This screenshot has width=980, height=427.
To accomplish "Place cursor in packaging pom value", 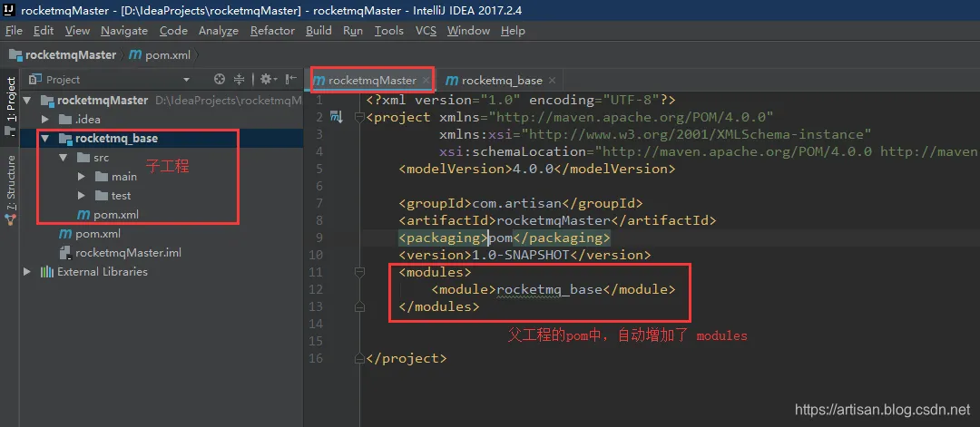I will pyautogui.click(x=501, y=238).
